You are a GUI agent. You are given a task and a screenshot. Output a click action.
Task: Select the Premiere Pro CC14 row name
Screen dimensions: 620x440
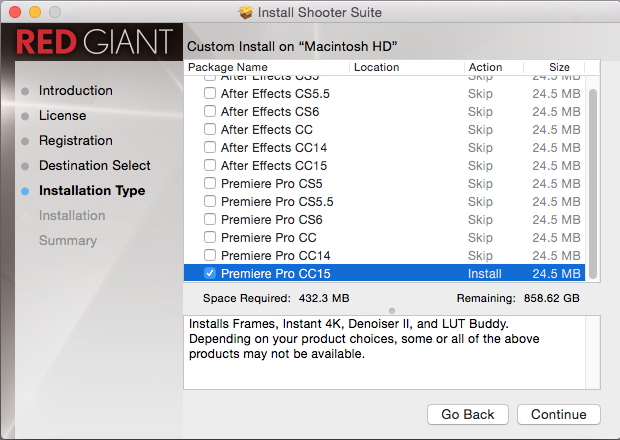[x=276, y=255]
